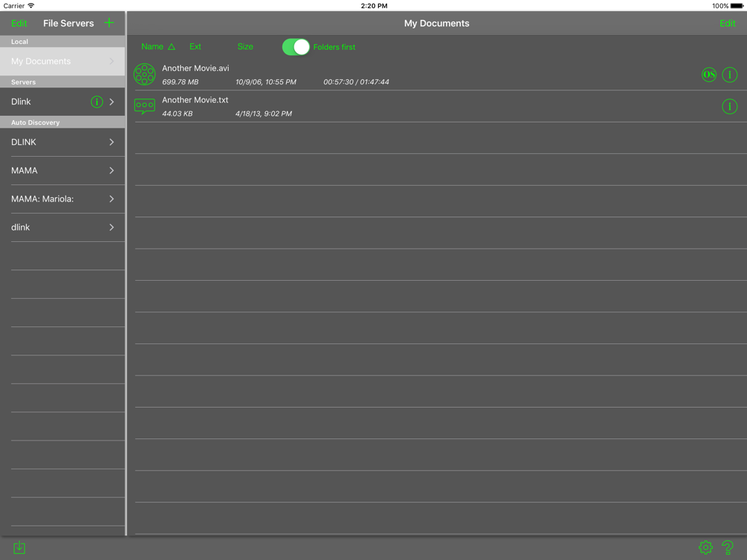747x560 pixels.
Task: Click the Auto Discovery section header
Action: coord(63,122)
